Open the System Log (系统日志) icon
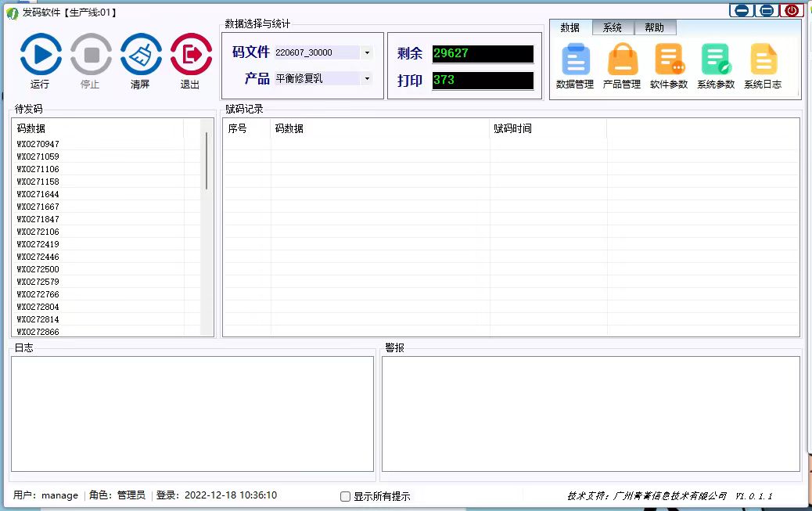The height and width of the screenshot is (511, 812). point(763,60)
